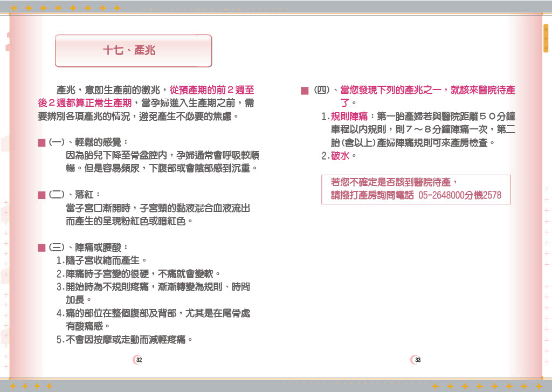Click the orange bookmark tab at top right
This screenshot has width=552, height=392.
[x=546, y=39]
